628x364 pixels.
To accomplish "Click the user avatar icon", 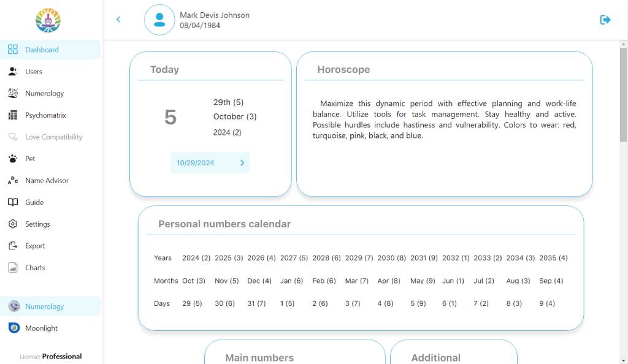I will coord(159,20).
